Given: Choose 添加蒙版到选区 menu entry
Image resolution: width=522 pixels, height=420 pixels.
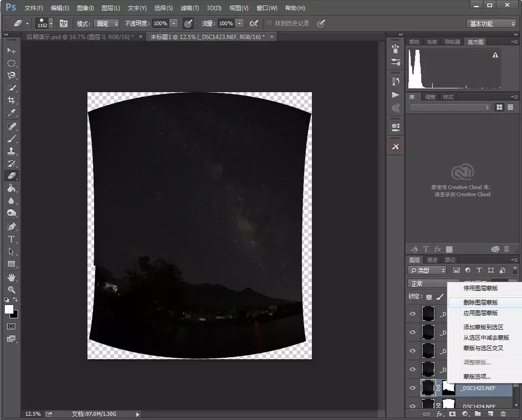Looking at the screenshot, I should [483, 327].
